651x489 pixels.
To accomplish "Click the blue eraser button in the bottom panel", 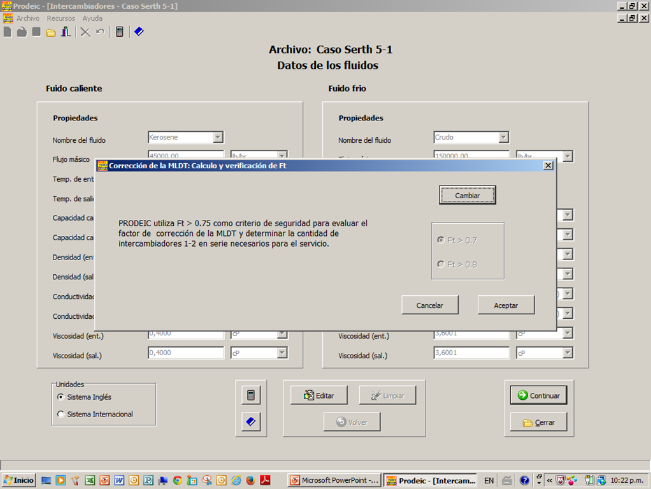I will coord(251,422).
